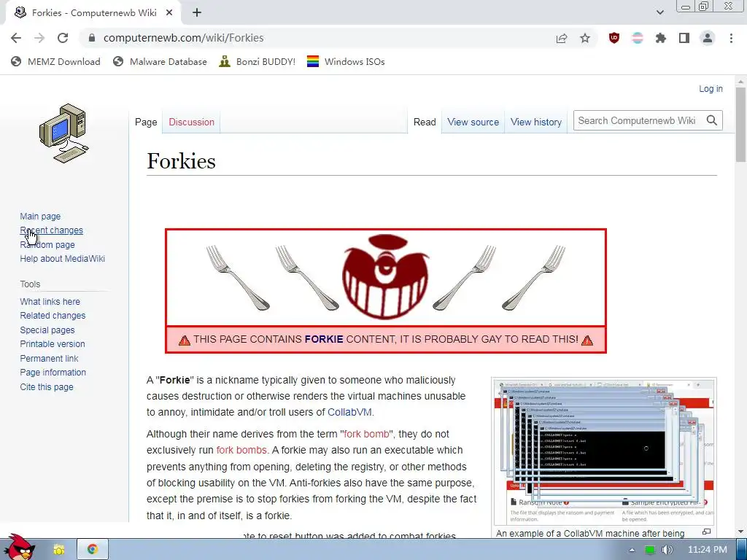Click the page vertical scrollbar thumb

[741, 125]
